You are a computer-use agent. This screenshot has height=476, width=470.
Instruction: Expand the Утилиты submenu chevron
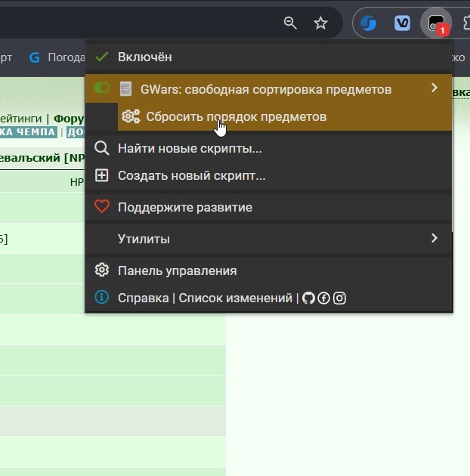434,238
